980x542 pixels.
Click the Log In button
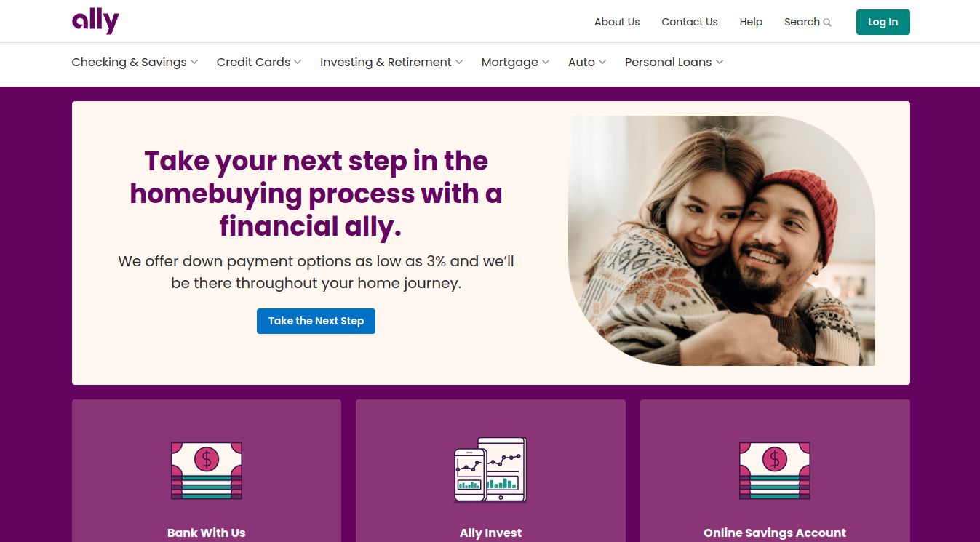pyautogui.click(x=883, y=22)
